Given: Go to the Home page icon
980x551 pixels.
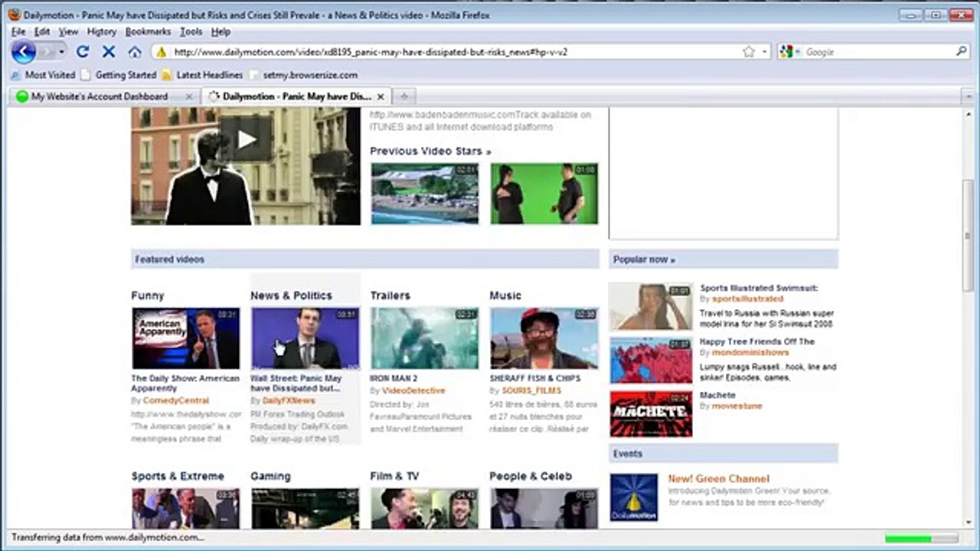Looking at the screenshot, I should (135, 52).
